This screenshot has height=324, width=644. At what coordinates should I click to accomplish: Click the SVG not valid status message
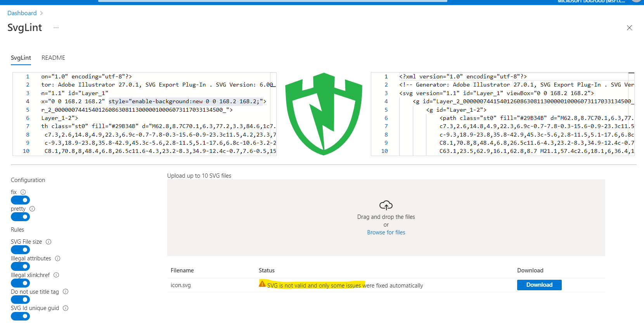(345, 286)
